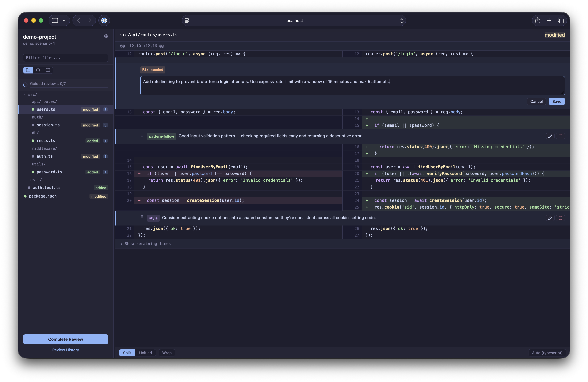The image size is (588, 382).
Task: Select the book view icon
Action: tap(48, 70)
